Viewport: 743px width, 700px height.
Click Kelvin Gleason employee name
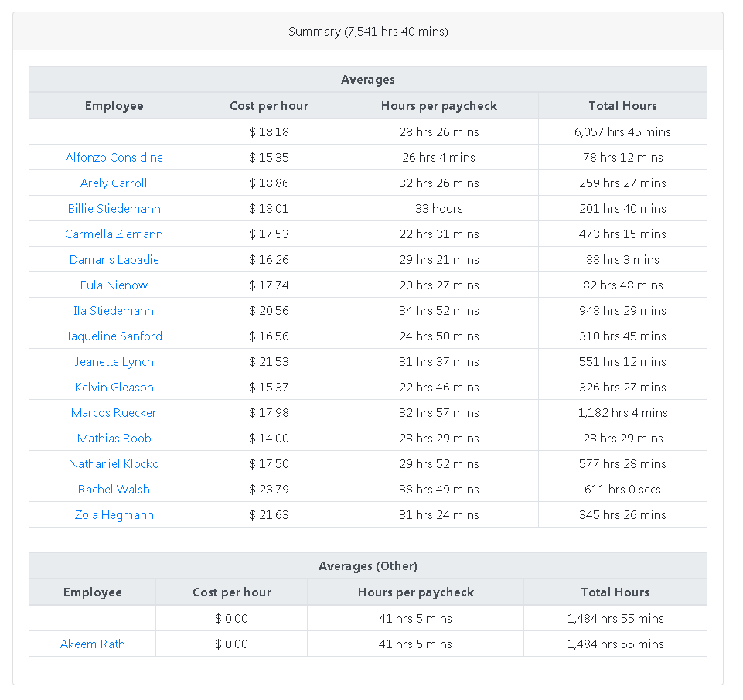point(114,388)
